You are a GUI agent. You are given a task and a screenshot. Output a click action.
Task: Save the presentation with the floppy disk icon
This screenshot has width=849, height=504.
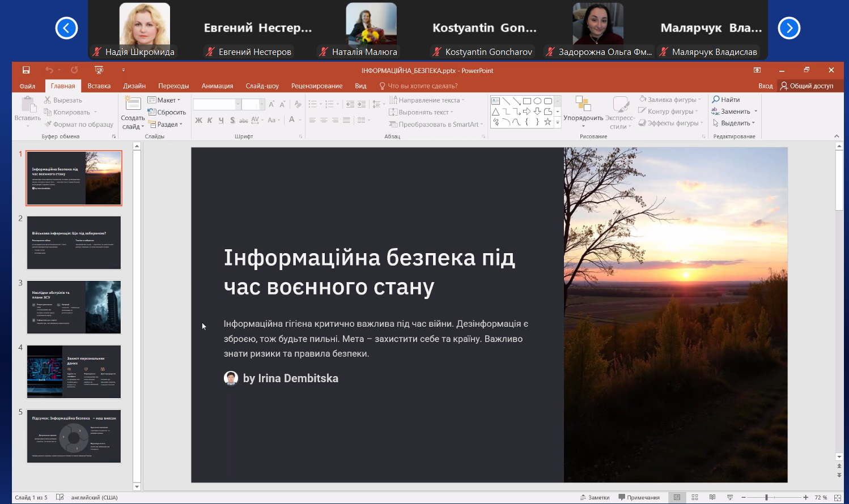coord(26,70)
